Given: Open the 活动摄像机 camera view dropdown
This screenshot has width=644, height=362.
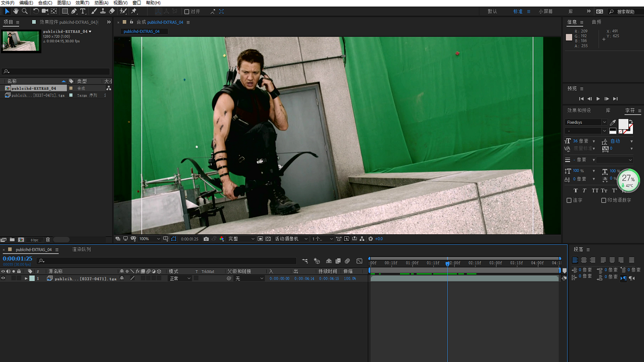Looking at the screenshot, I should click(x=291, y=239).
